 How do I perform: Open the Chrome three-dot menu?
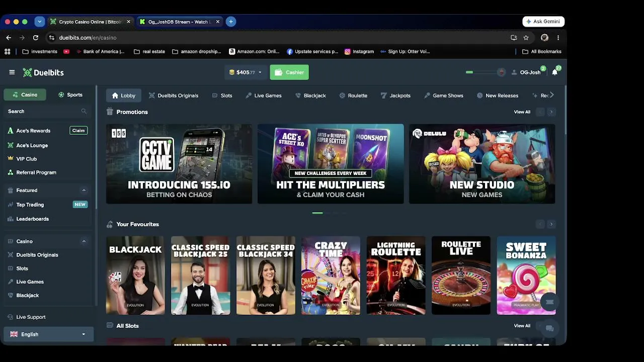click(x=558, y=38)
